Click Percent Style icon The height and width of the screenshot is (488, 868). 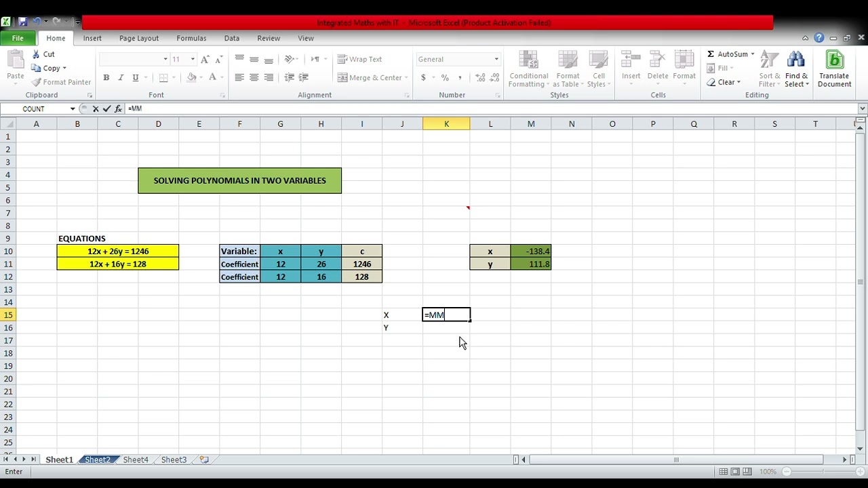(445, 77)
